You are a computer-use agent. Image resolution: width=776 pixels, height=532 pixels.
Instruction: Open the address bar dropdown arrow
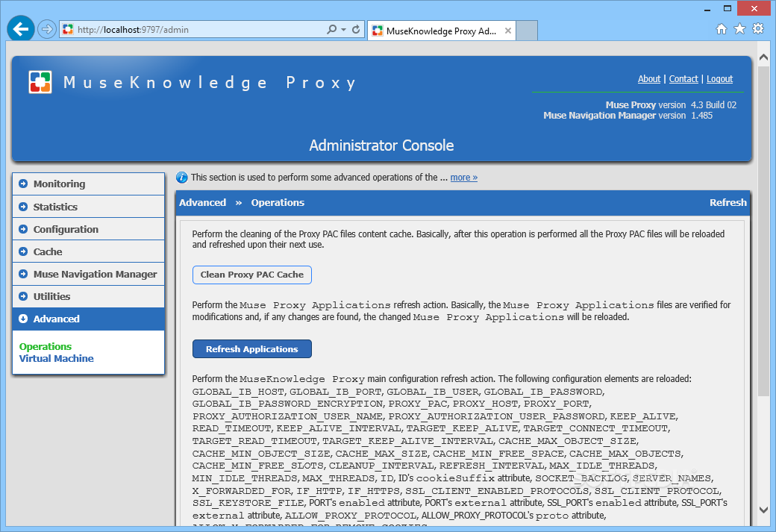point(343,30)
